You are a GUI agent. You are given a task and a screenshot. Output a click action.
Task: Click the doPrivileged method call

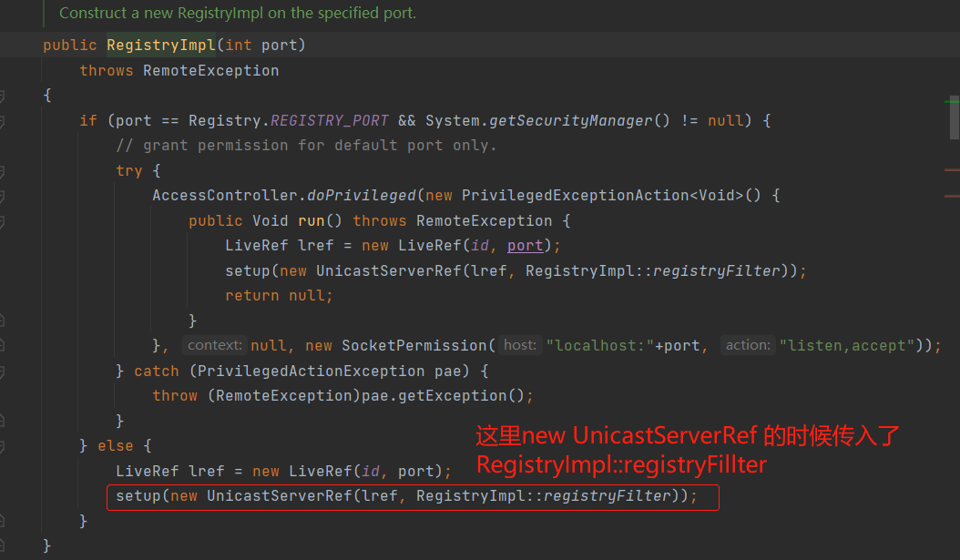click(x=362, y=196)
